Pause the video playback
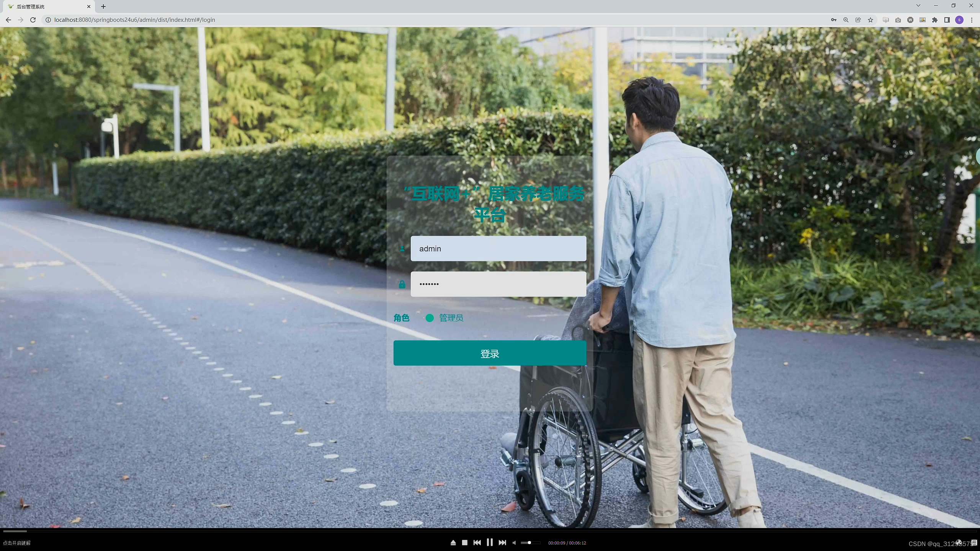Viewport: 980px width, 551px height. (x=490, y=542)
